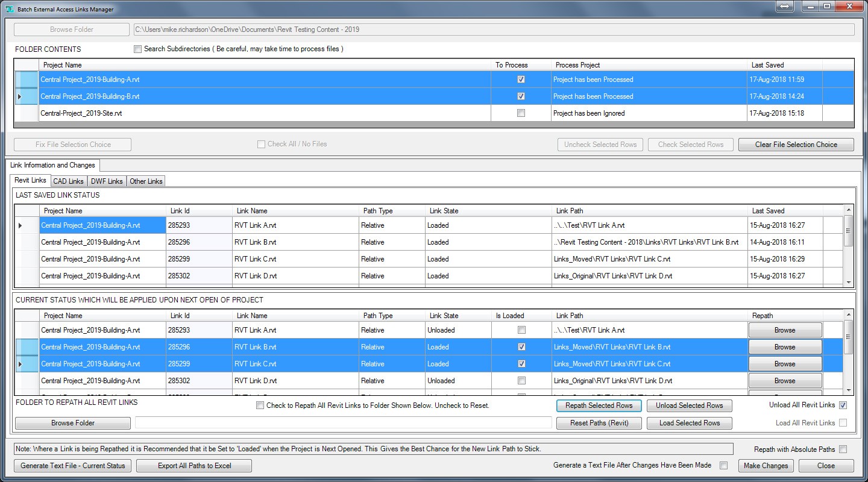Click Link Id 285293 in Last Saved table
This screenshot has width=868, height=482.
click(199, 225)
